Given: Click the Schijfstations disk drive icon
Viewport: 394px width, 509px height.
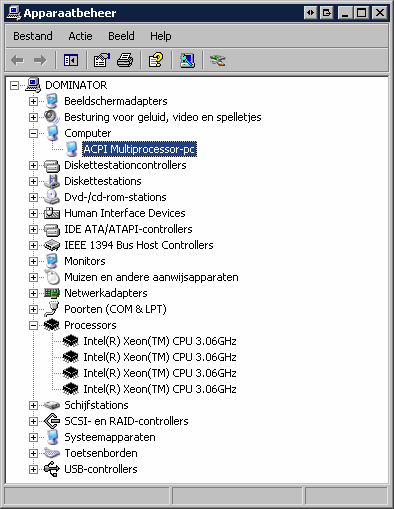Looking at the screenshot, I should click(x=52, y=405).
